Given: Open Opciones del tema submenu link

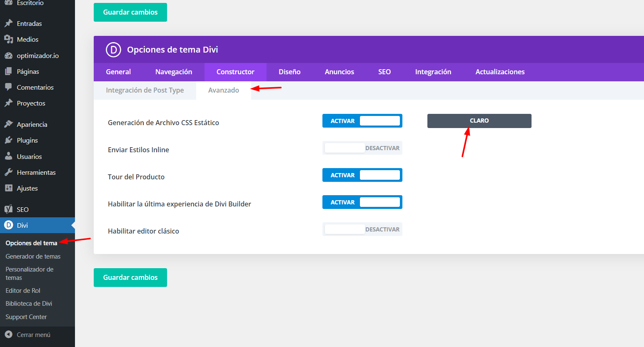Looking at the screenshot, I should coord(31,243).
